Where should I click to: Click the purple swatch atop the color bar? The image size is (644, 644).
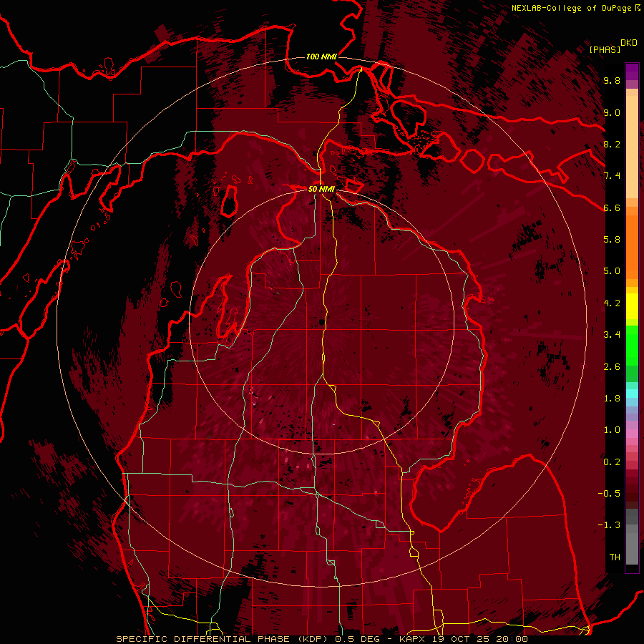pyautogui.click(x=632, y=72)
